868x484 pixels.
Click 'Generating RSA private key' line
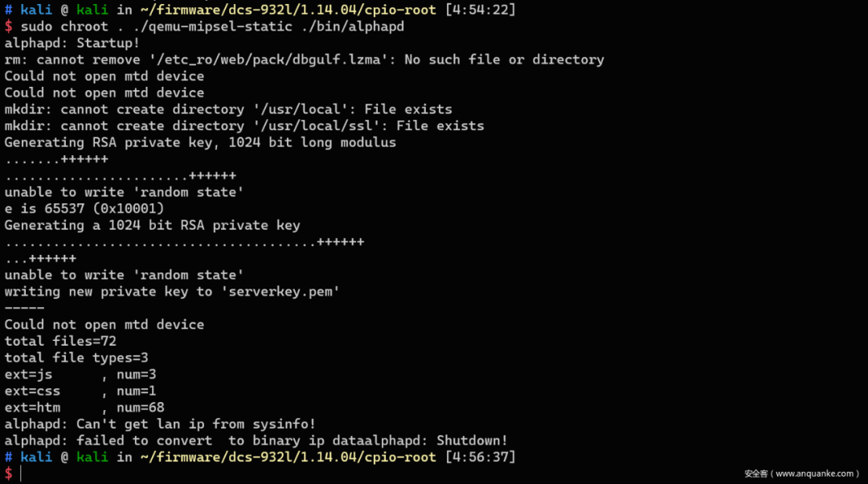coord(200,143)
